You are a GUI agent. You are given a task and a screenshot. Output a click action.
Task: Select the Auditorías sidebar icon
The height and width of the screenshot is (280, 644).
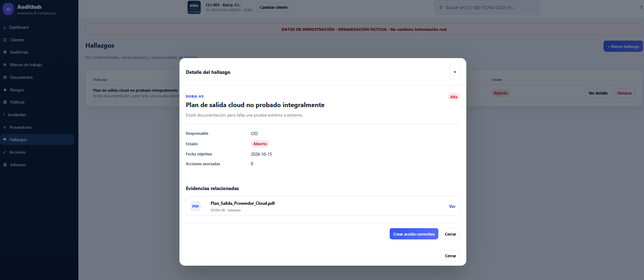5,52
